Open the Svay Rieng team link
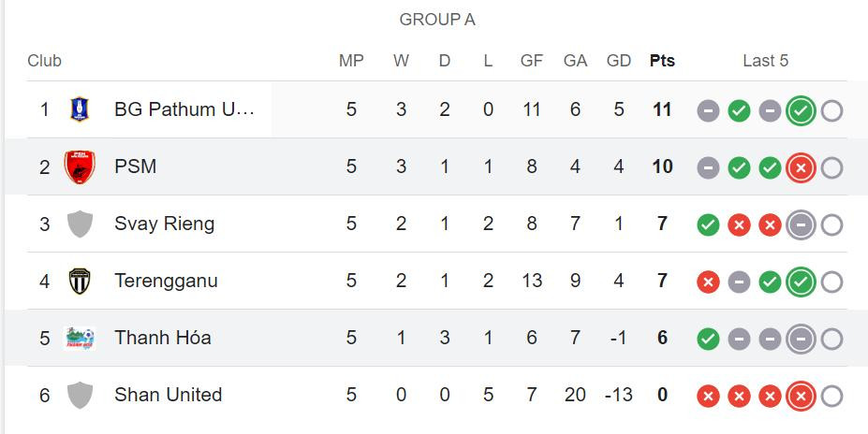This screenshot has width=868, height=434. point(164,224)
